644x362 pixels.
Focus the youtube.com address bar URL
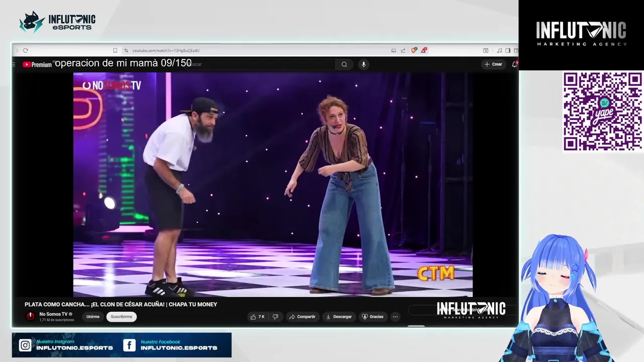(x=166, y=50)
